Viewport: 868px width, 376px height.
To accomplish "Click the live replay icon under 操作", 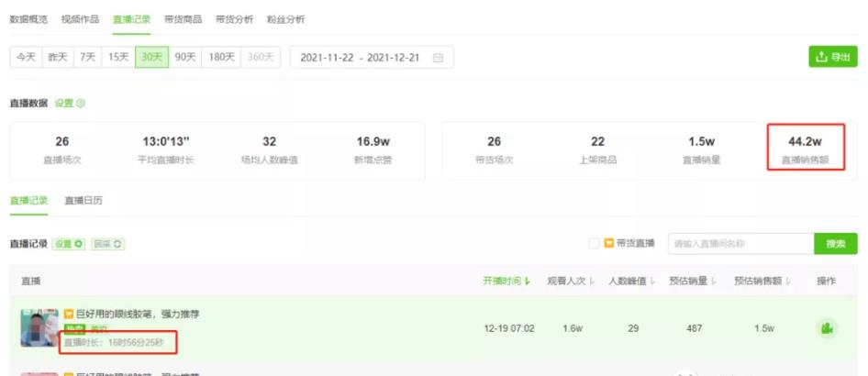I will pyautogui.click(x=827, y=328).
